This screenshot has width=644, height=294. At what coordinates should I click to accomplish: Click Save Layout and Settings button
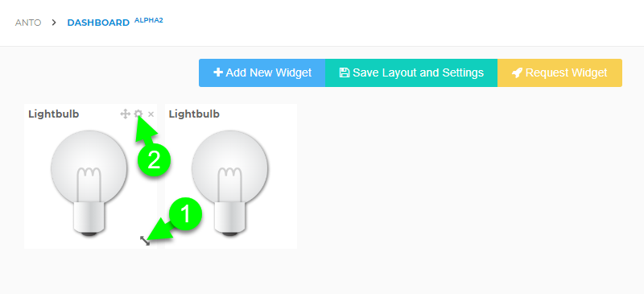[x=411, y=72]
